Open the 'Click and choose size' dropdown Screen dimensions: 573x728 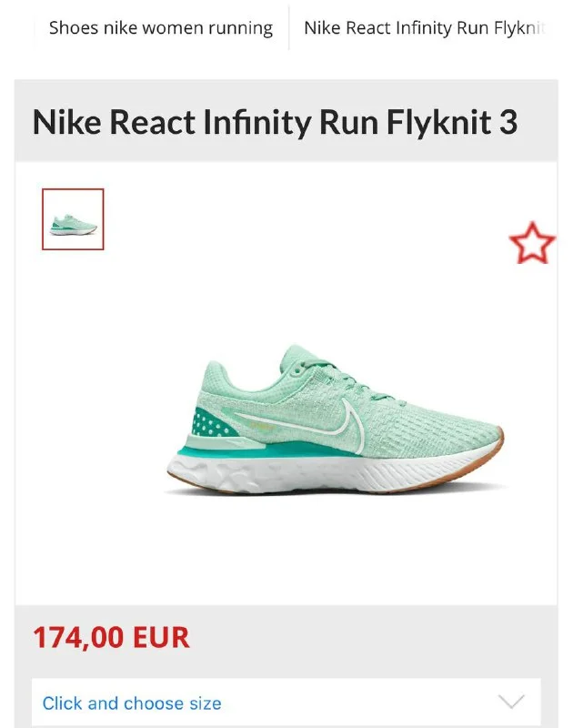point(286,702)
